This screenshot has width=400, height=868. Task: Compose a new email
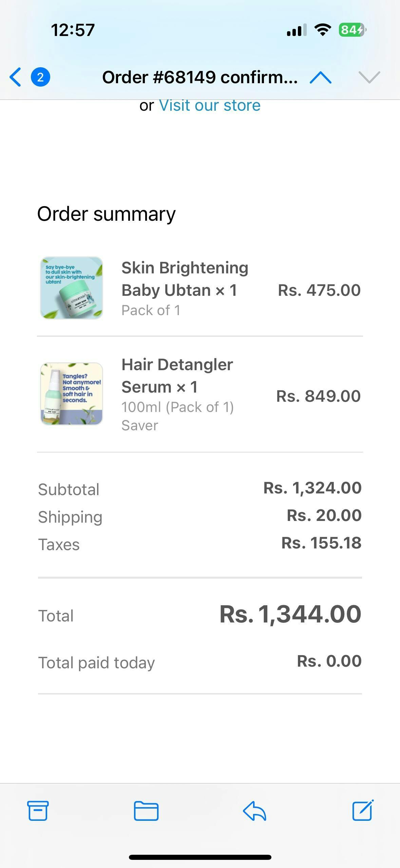click(363, 810)
